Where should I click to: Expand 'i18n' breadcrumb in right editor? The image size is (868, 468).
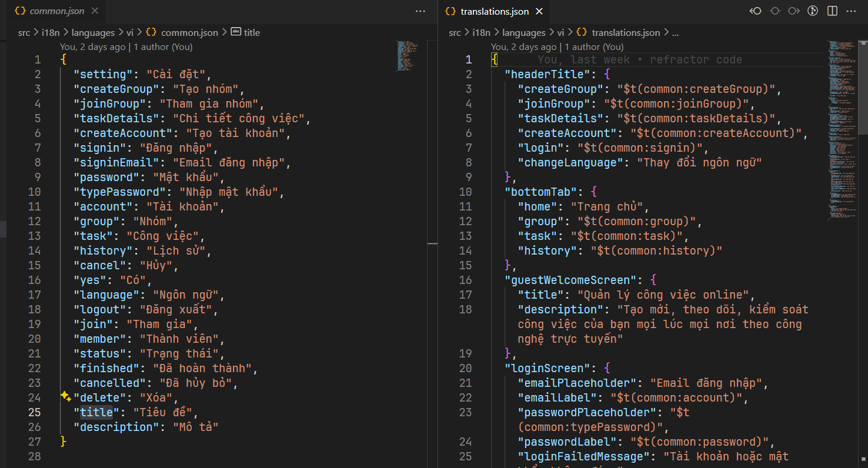[x=482, y=32]
